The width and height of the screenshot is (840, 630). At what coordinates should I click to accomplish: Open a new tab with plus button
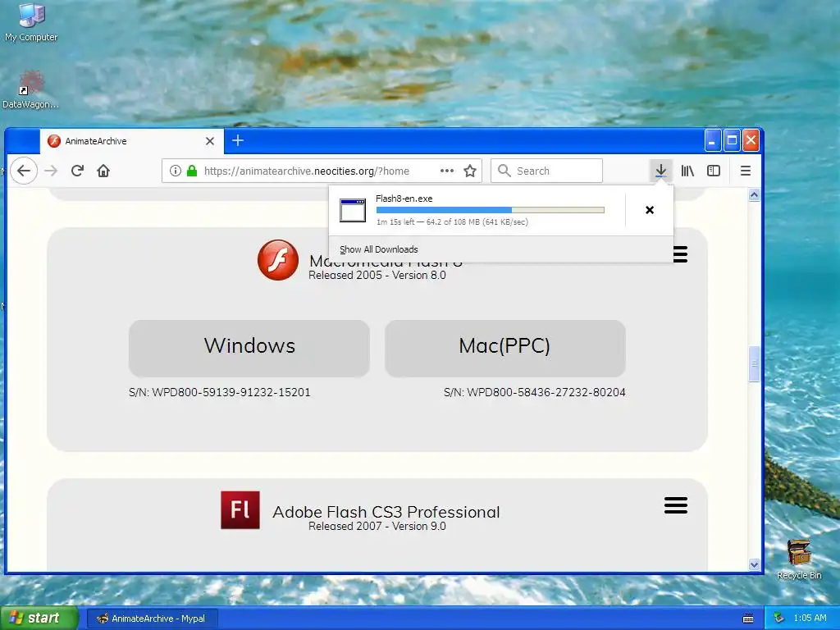click(238, 140)
